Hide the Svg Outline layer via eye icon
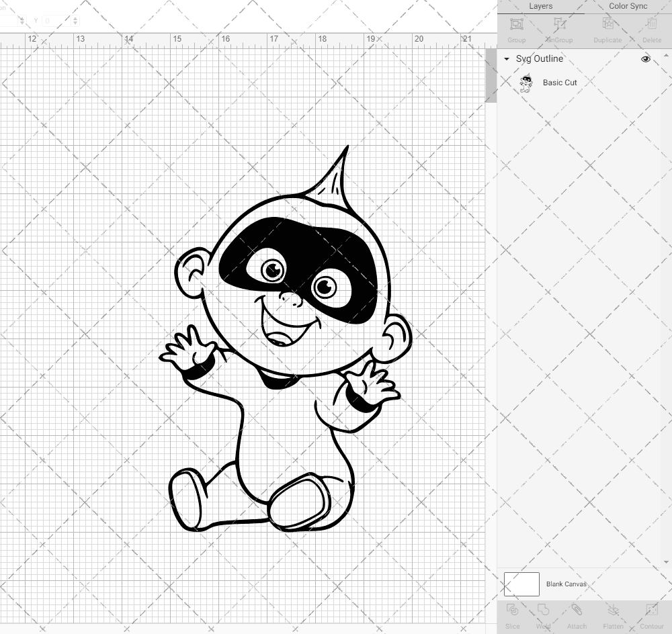The image size is (672, 634). click(x=645, y=58)
